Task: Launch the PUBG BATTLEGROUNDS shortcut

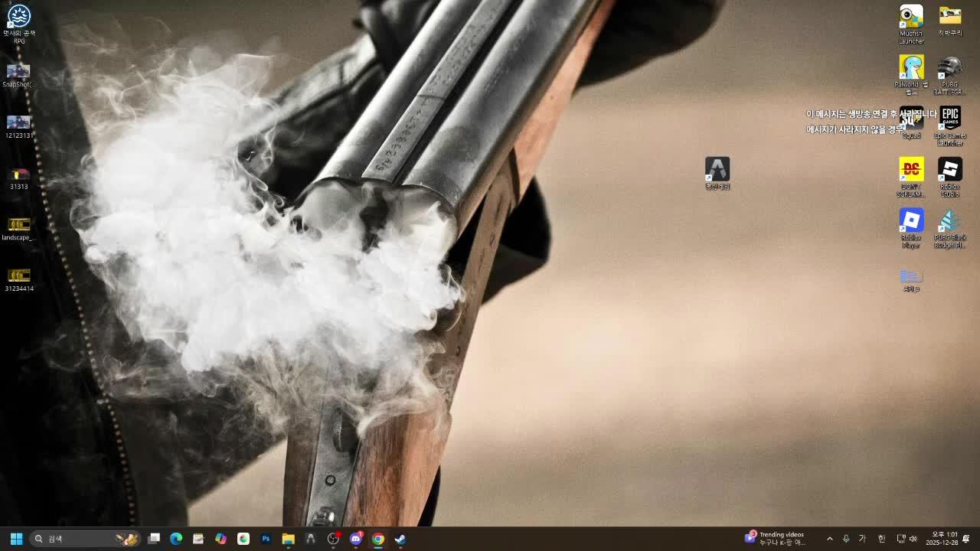Action: point(950,75)
